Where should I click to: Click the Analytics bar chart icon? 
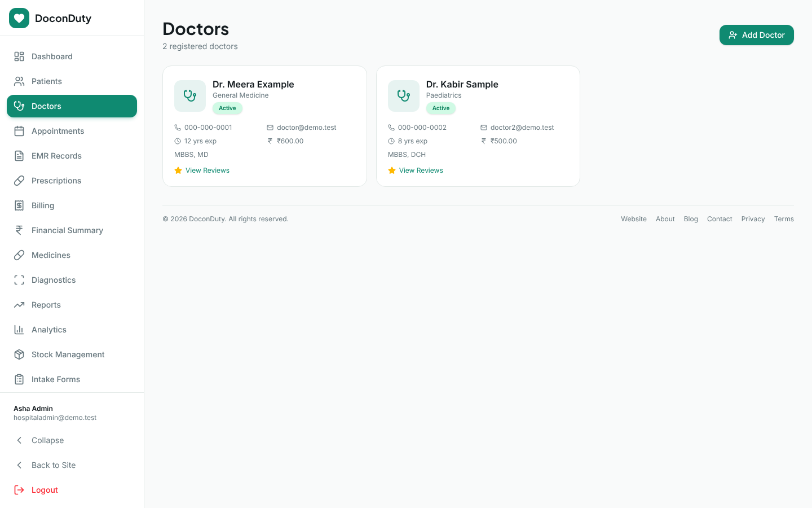(x=19, y=330)
